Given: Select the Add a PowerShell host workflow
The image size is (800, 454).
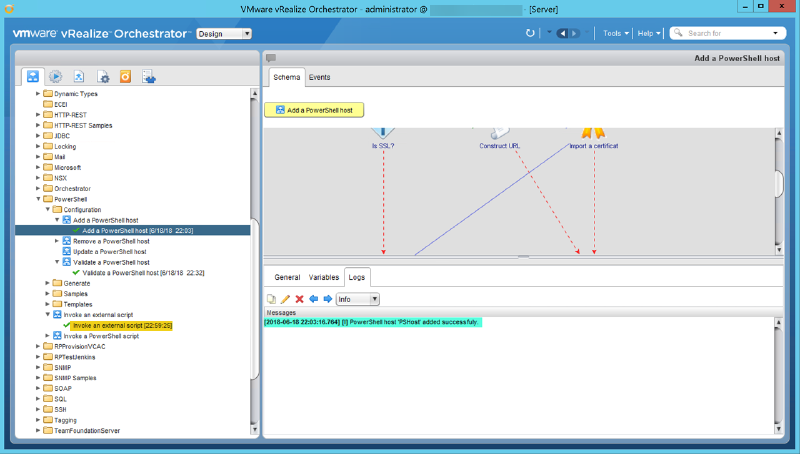Looking at the screenshot, I should (x=105, y=220).
